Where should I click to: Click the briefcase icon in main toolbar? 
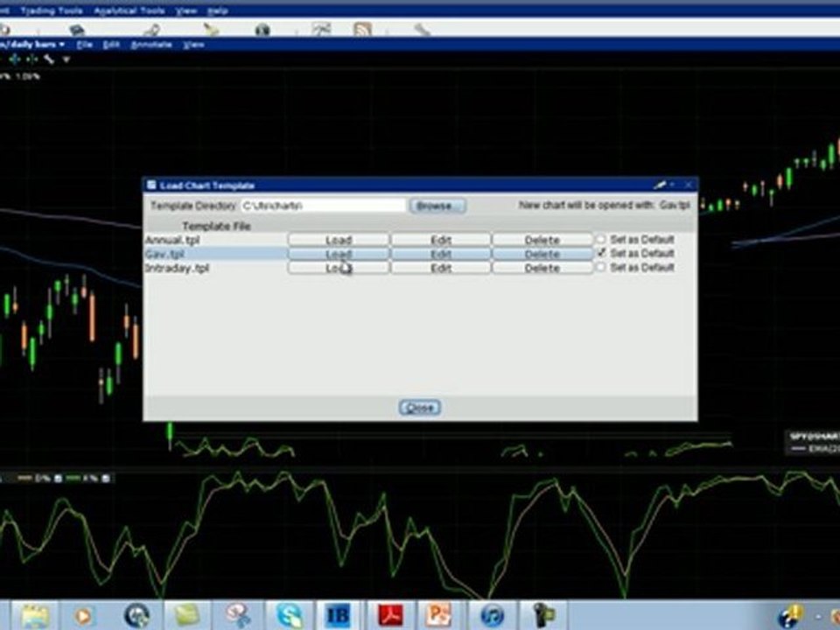click(77, 30)
